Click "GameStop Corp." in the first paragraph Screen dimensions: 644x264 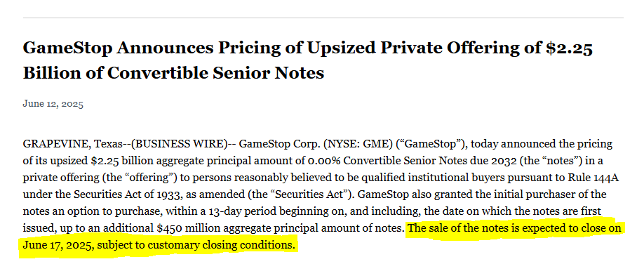(279, 145)
